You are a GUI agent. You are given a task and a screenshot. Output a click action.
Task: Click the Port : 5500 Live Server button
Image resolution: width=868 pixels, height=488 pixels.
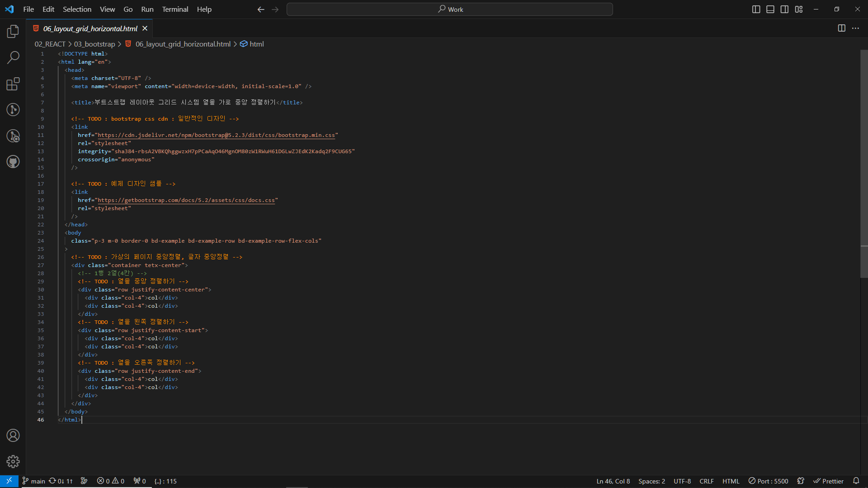click(x=768, y=481)
